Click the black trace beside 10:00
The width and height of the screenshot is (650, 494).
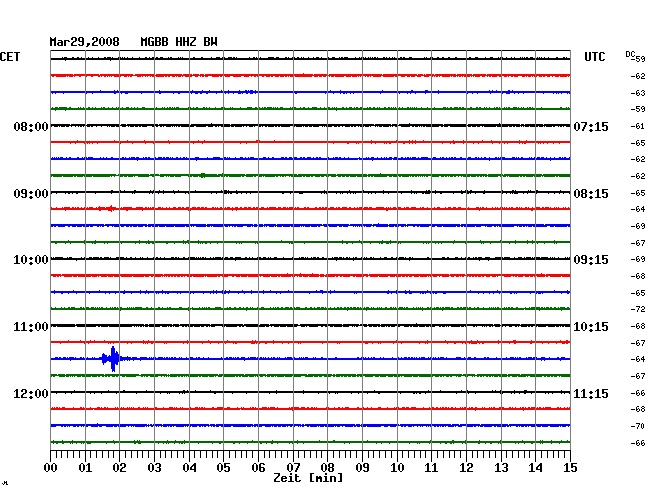pos(310,259)
